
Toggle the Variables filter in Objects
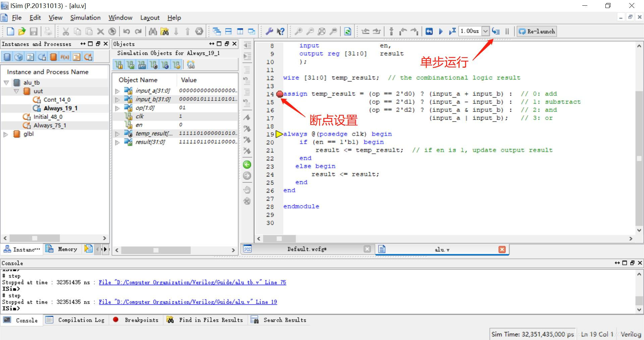176,65
